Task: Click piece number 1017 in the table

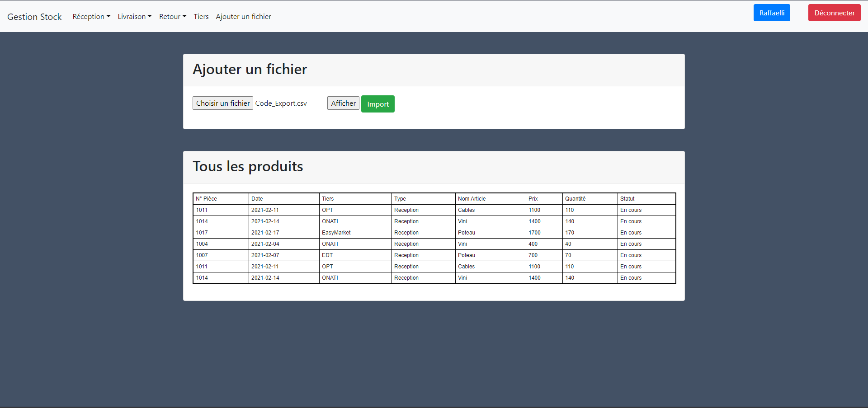Action: click(x=202, y=233)
